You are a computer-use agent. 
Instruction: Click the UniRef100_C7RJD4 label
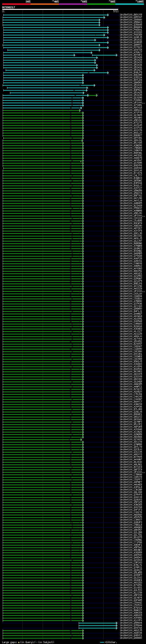tap(131, 394)
